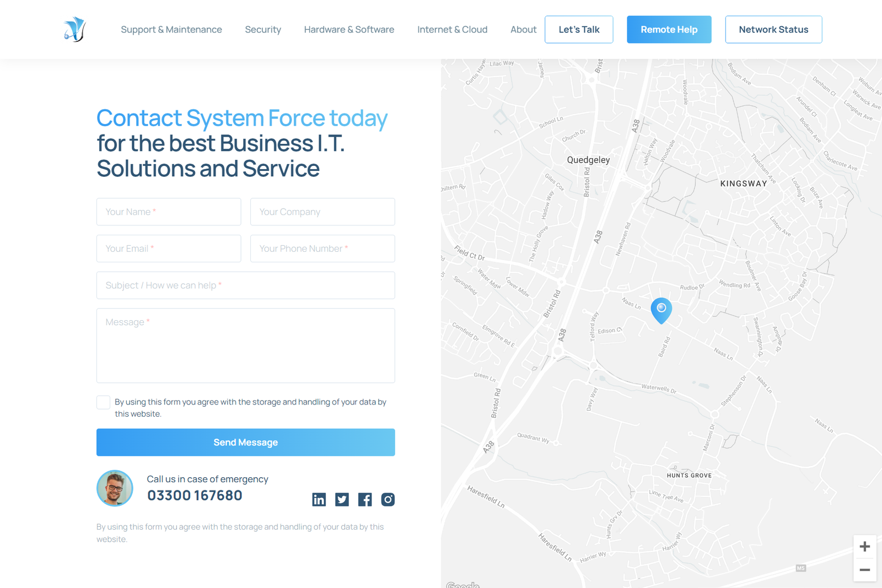Screen dimensions: 882x588
Task: Open the Facebook social icon
Action: (x=365, y=499)
